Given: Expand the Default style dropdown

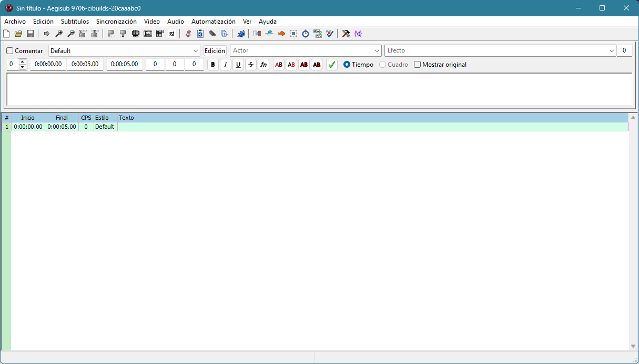Looking at the screenshot, I should (125, 51).
